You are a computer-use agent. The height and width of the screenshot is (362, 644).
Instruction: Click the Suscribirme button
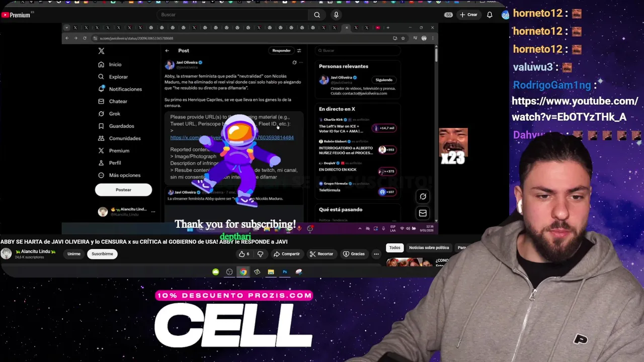[102, 254]
